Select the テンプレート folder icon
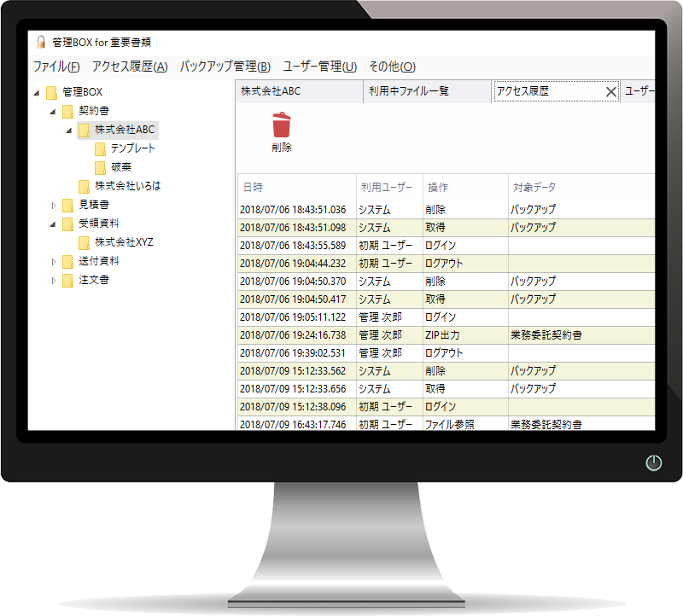 point(100,148)
